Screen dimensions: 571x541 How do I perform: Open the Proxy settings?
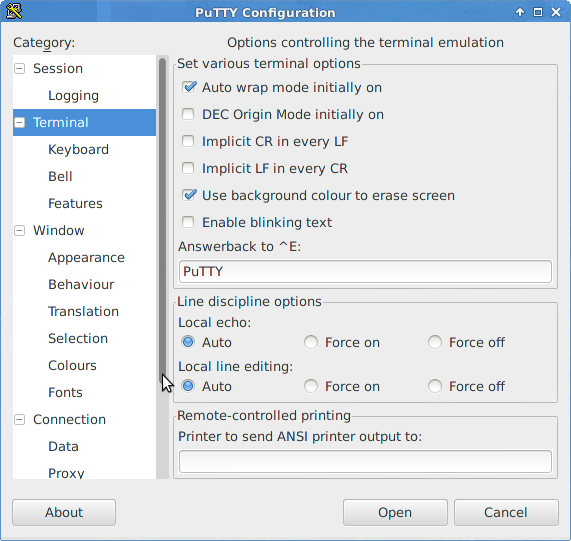[x=66, y=473]
